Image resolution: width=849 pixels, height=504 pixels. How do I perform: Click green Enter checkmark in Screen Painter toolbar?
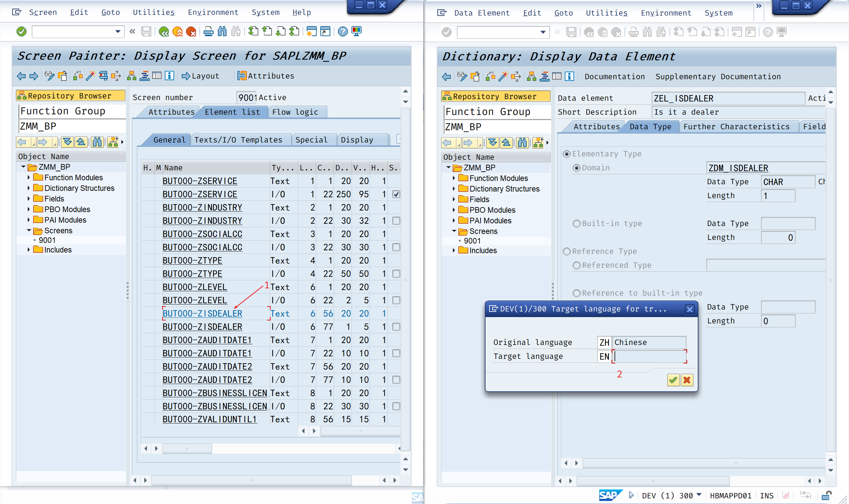click(x=22, y=31)
